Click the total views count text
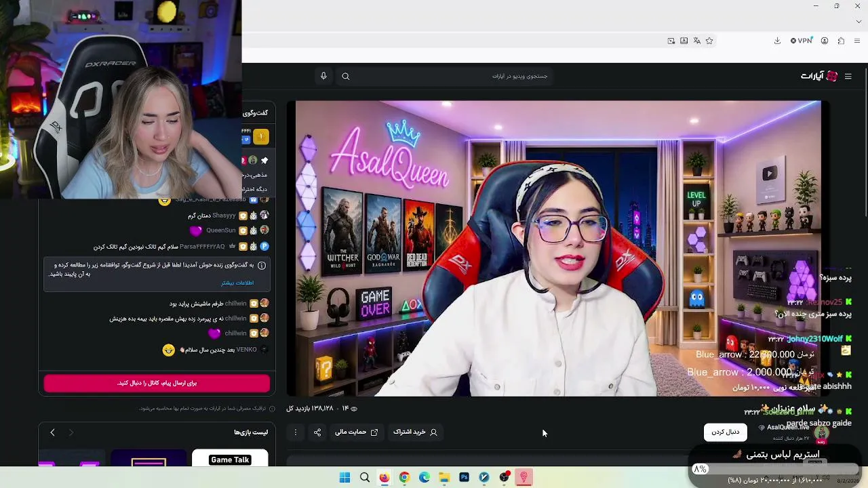 310,409
